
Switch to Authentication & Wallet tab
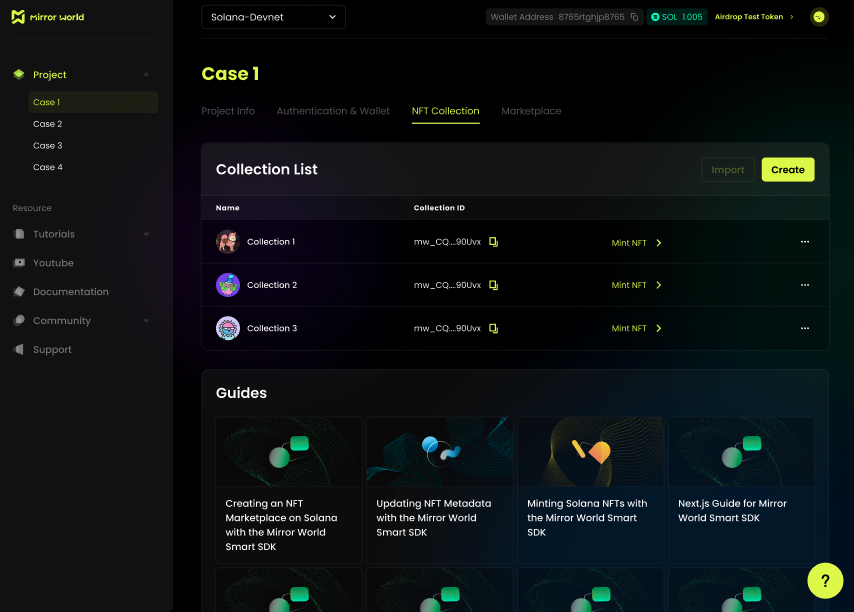click(333, 111)
